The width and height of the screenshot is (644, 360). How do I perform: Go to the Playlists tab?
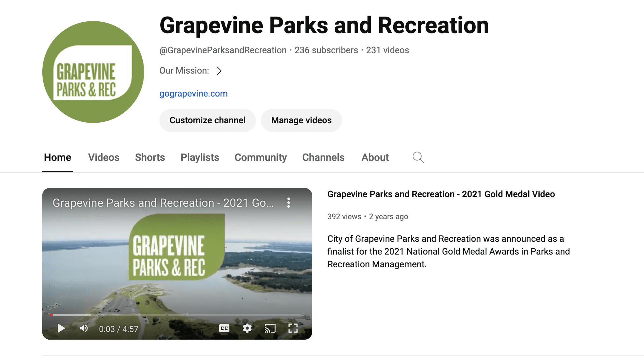coord(200,157)
